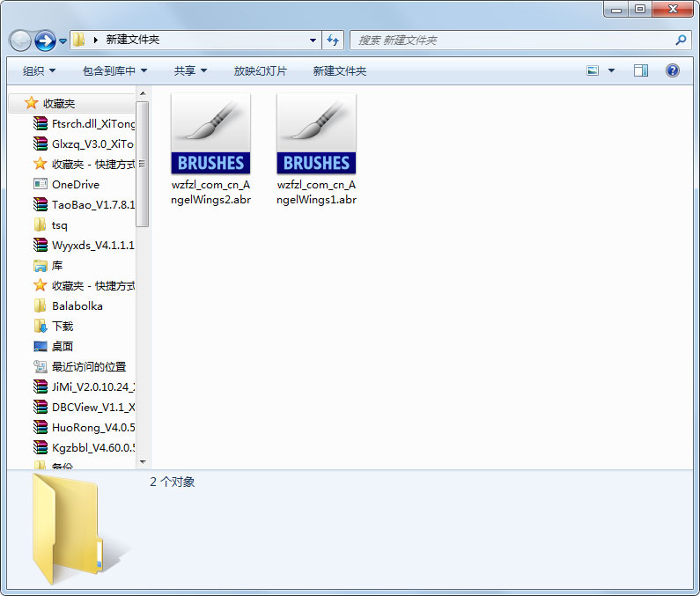
Task: Select the AngelWings2.abr brush thumbnail
Action: 210,134
